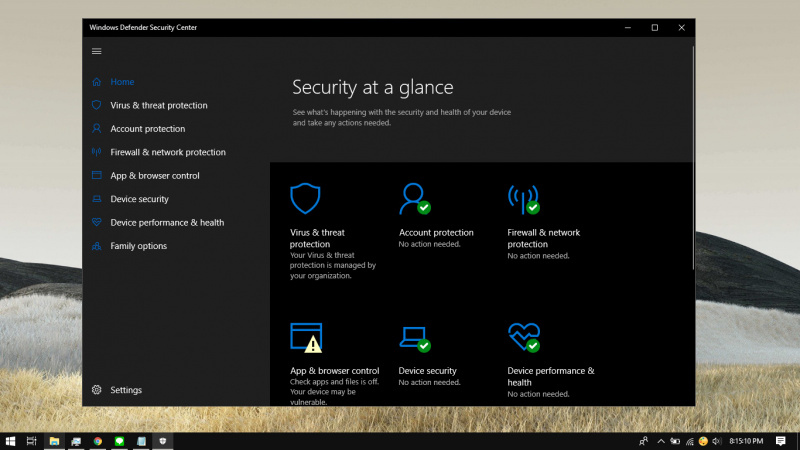Click the person icon beside Account protection in sidebar
This screenshot has width=800, height=450.
click(x=96, y=129)
